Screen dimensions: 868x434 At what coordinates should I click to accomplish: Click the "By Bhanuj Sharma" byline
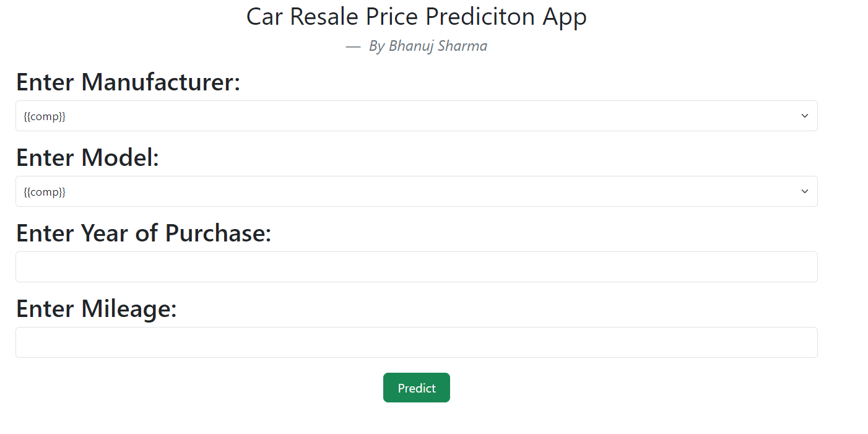(428, 46)
